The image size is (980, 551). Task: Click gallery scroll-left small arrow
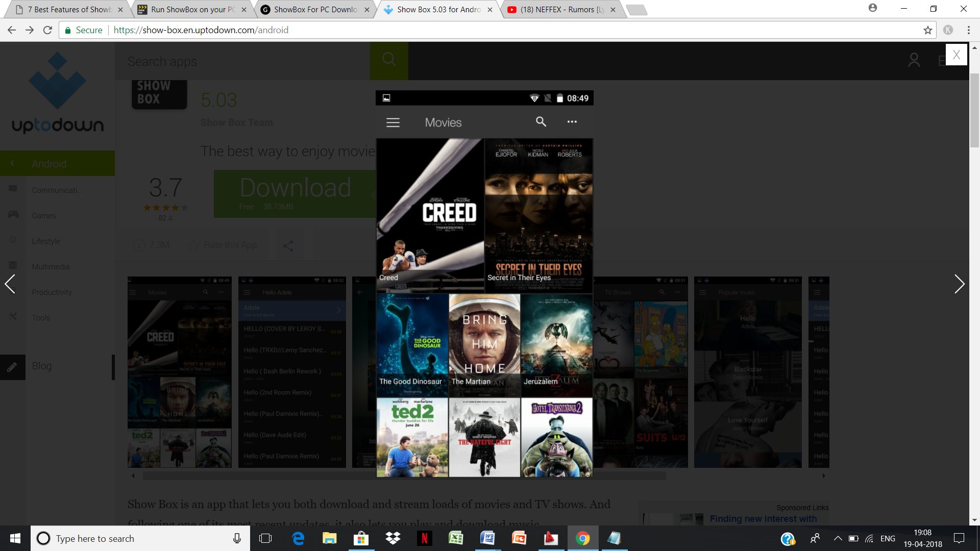click(133, 475)
